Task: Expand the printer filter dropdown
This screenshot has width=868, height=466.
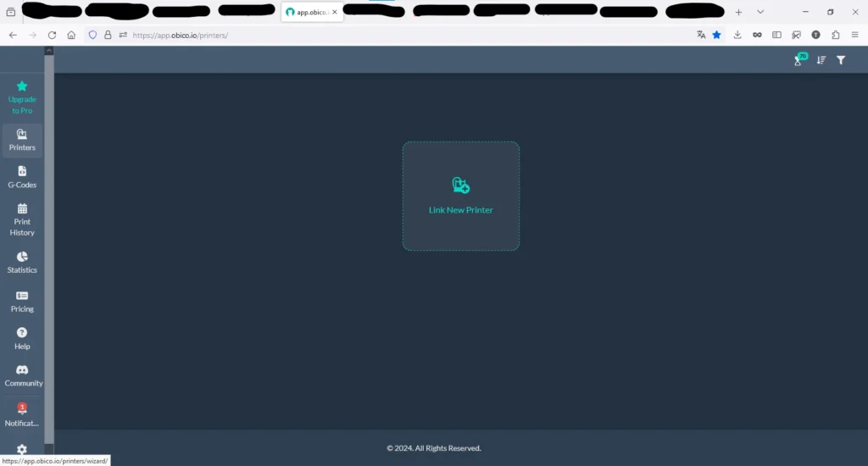Action: pos(841,60)
